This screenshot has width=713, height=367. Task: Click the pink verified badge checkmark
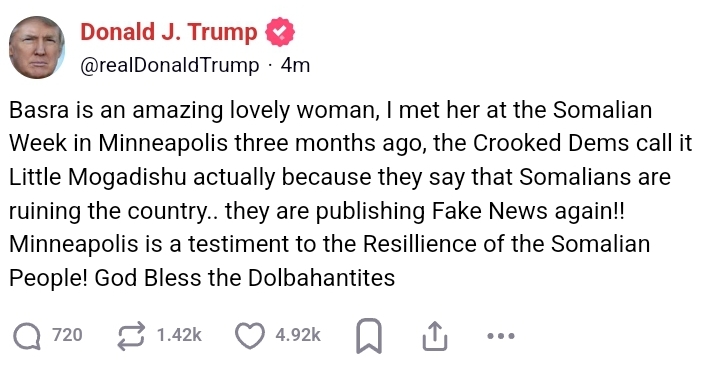[280, 32]
